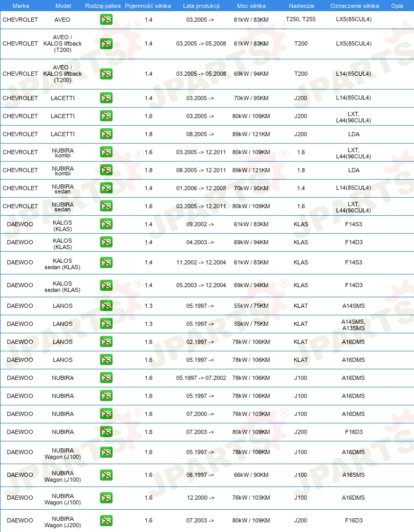The image size is (414, 532).
Task: Select fuel icon in the LACETTI 1.4 row
Action: [x=106, y=98]
